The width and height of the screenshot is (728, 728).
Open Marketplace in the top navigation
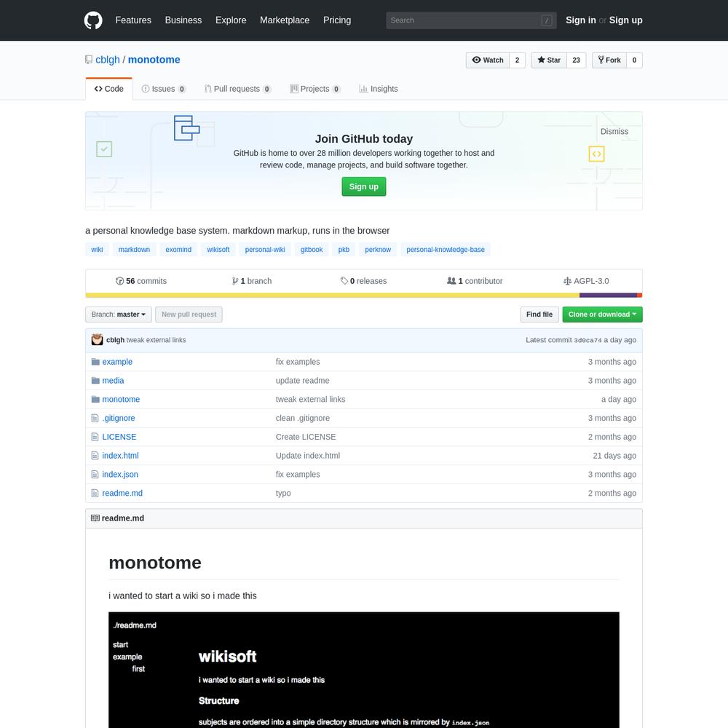[x=285, y=20]
